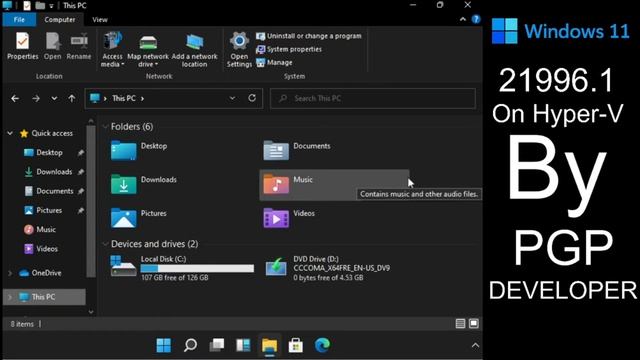Select This PC in the navigation pane
The width and height of the screenshot is (640, 360).
43,297
